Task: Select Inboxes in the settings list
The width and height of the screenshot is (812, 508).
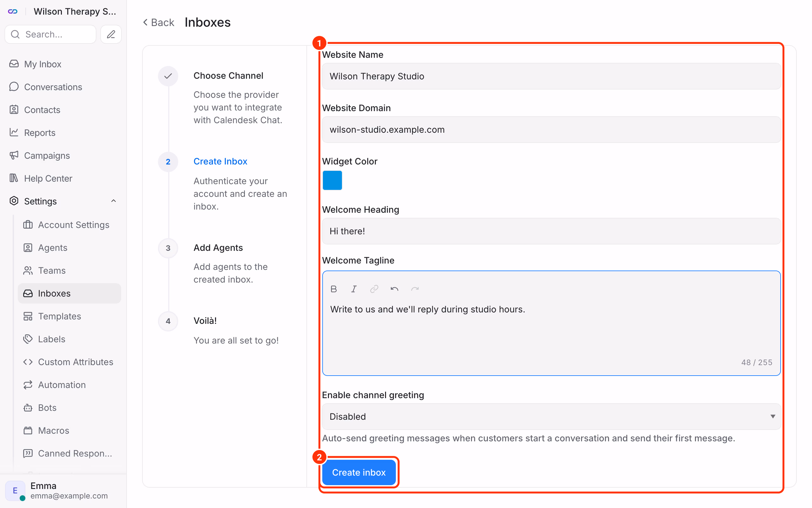Action: pyautogui.click(x=69, y=293)
